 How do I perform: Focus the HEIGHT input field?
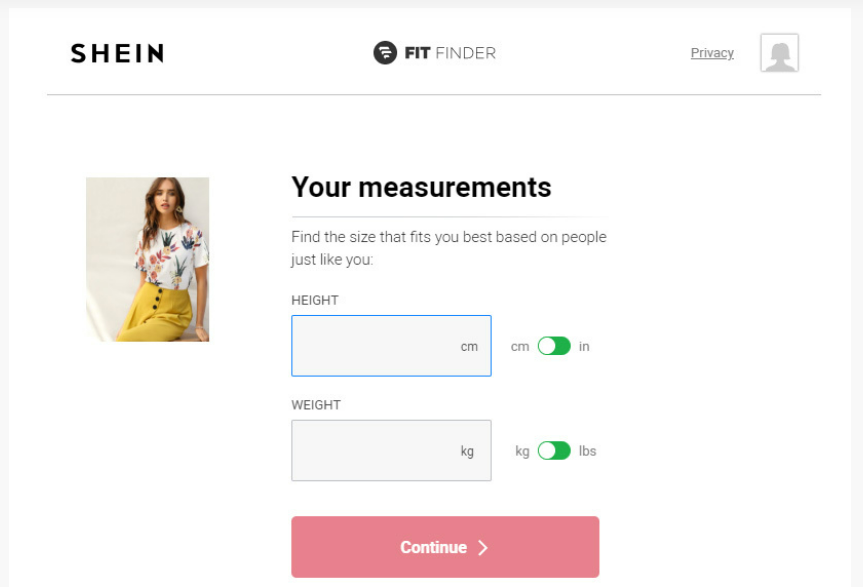click(x=391, y=346)
